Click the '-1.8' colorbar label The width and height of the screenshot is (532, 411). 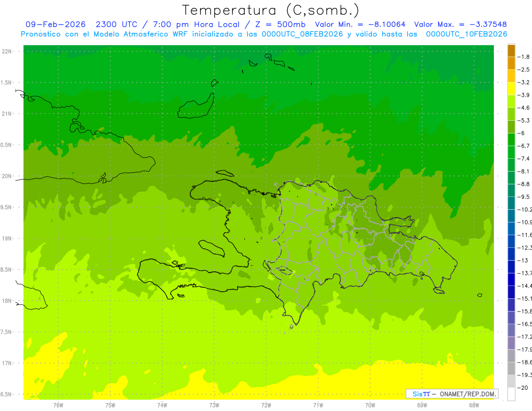[524, 57]
